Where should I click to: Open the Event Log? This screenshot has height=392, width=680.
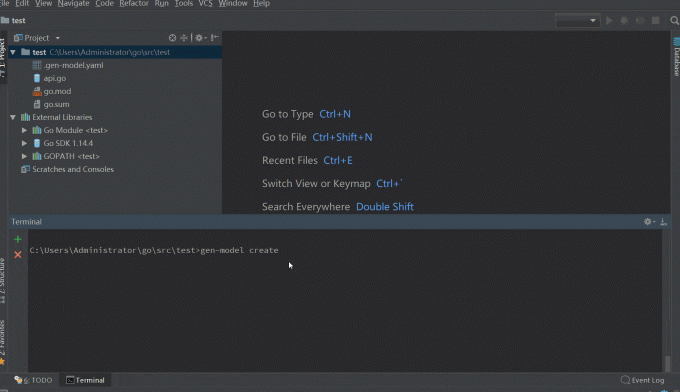[x=642, y=380]
